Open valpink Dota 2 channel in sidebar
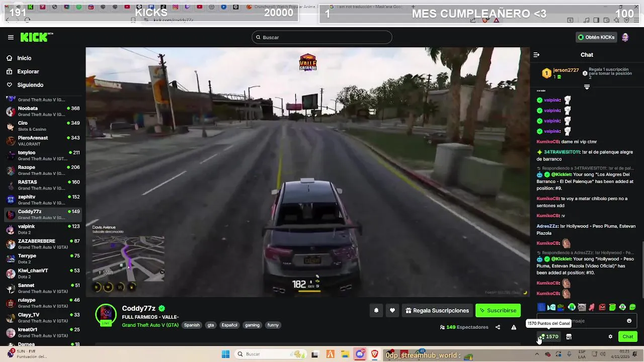The image size is (644, 362). point(43,229)
